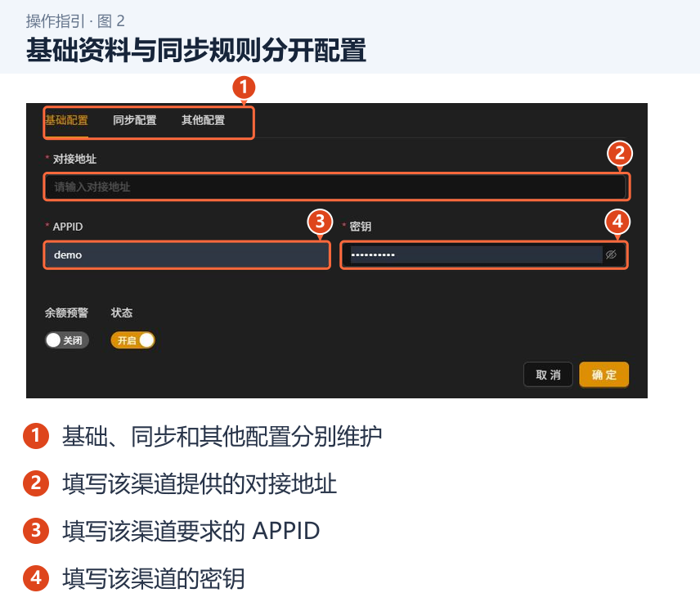Toggle password visibility eye icon

611,254
